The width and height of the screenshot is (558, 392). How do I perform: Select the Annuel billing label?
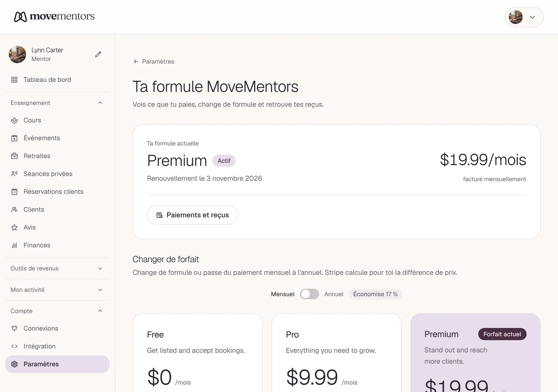pos(334,294)
